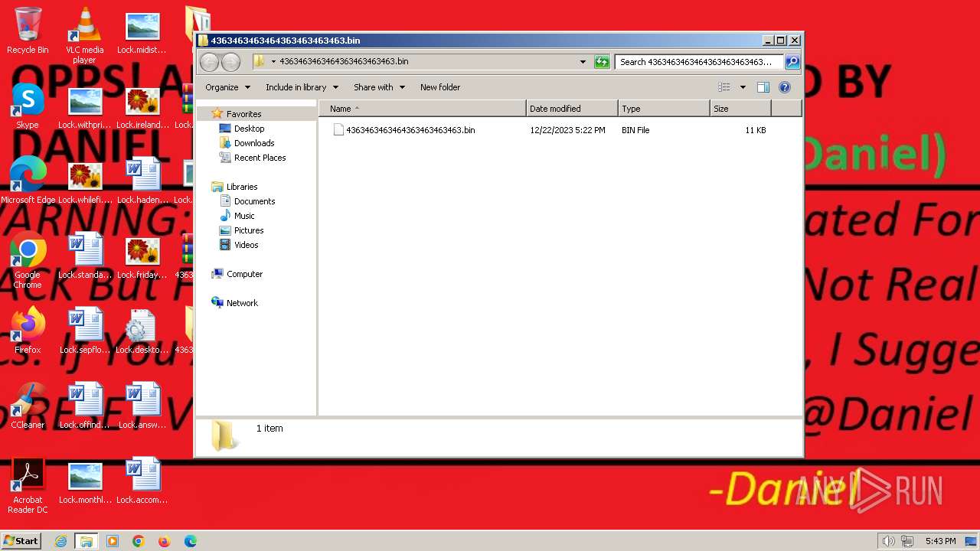980x551 pixels.
Task: Select Lock.whilefi... desktop file
Action: click(85, 183)
